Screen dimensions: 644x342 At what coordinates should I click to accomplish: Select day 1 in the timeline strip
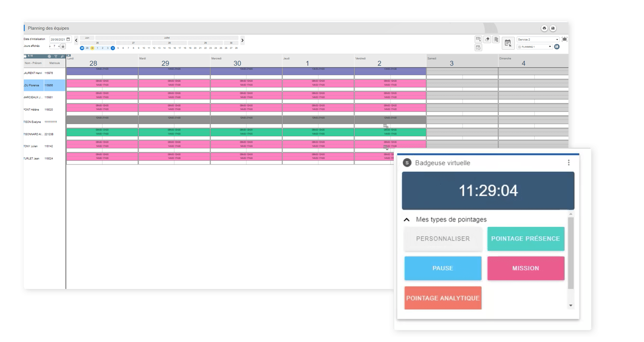[x=97, y=48]
